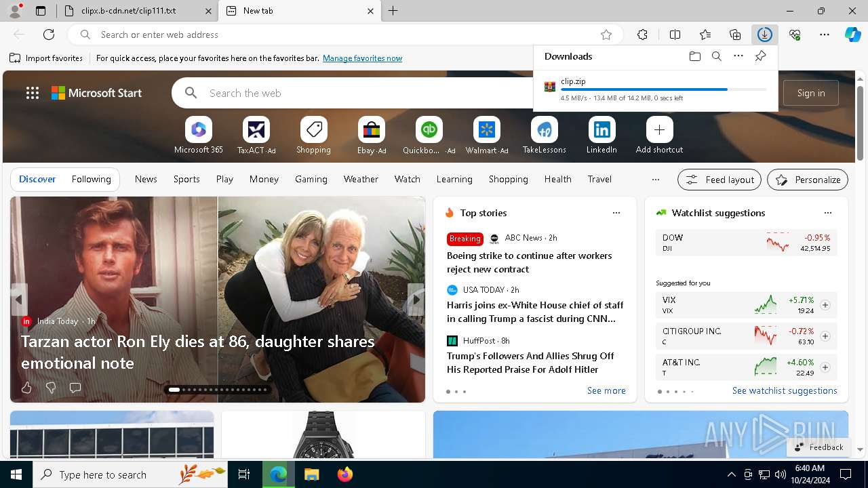The height and width of the screenshot is (488, 868).
Task: Open the Favorites list icon
Action: coord(705,35)
